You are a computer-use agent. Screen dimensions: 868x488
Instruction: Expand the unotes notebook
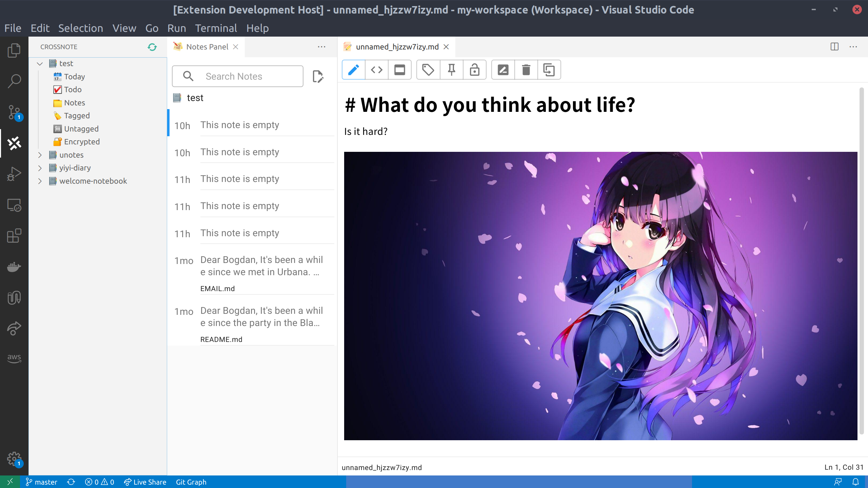(x=40, y=155)
